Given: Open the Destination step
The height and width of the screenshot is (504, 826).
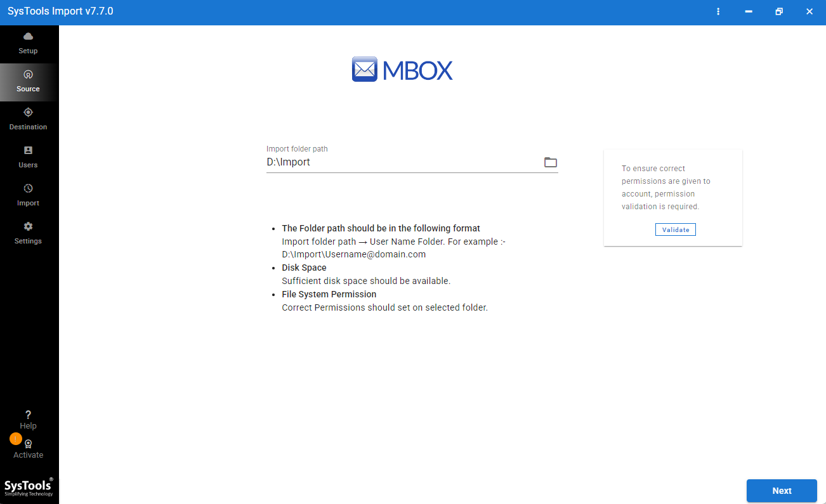Looking at the screenshot, I should pos(28,119).
